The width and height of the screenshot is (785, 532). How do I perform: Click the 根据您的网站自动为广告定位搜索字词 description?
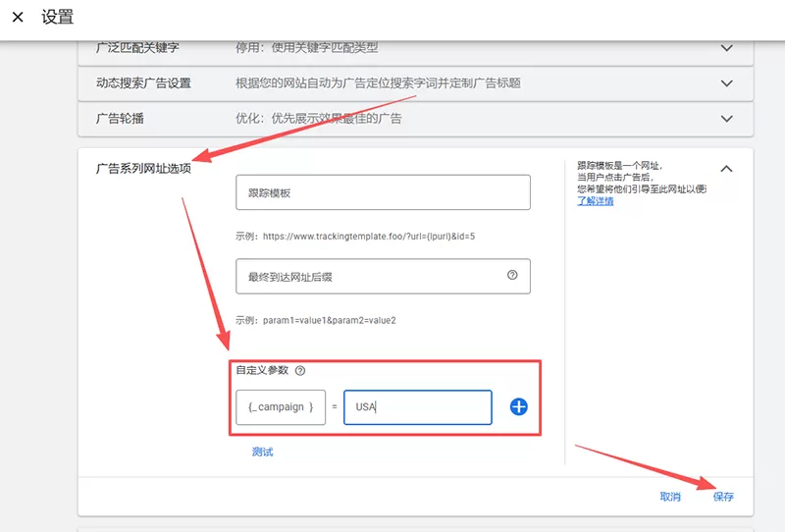(x=378, y=83)
